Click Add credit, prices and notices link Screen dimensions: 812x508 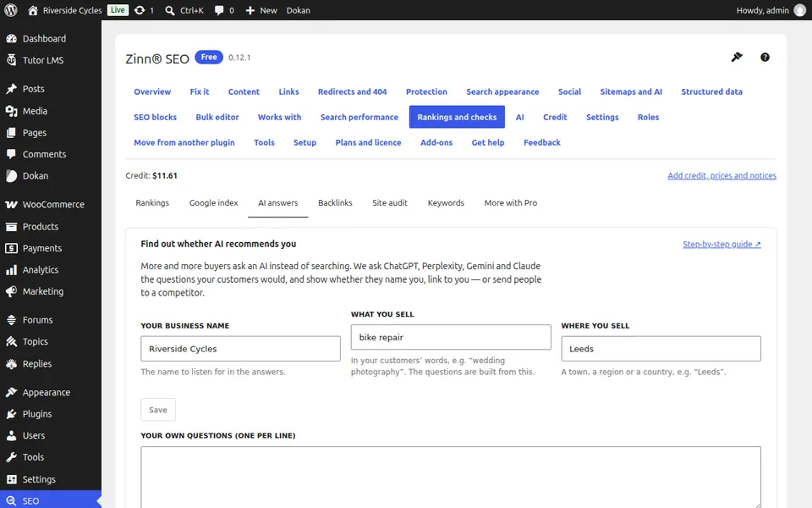tap(721, 176)
